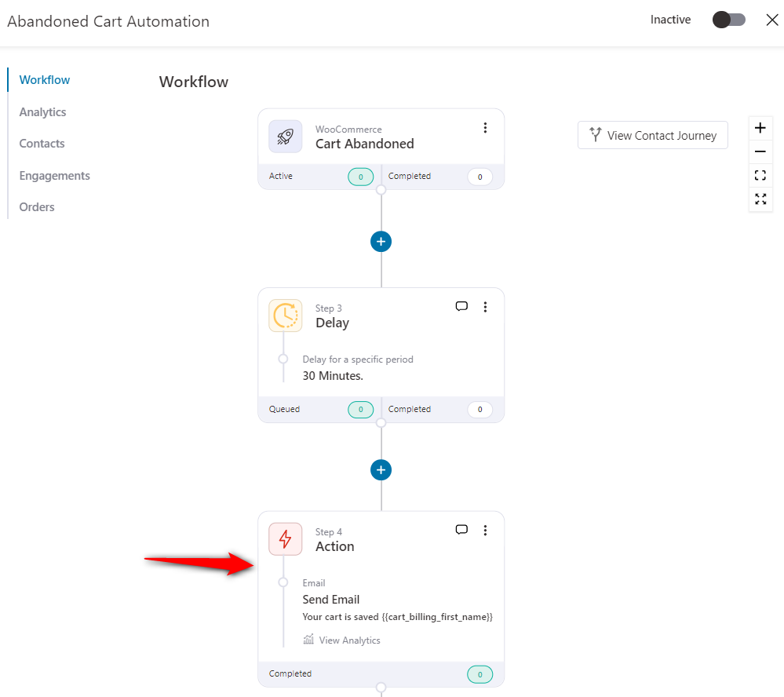Toggle the Inactive automation switch on
The image size is (784, 697).
point(728,20)
